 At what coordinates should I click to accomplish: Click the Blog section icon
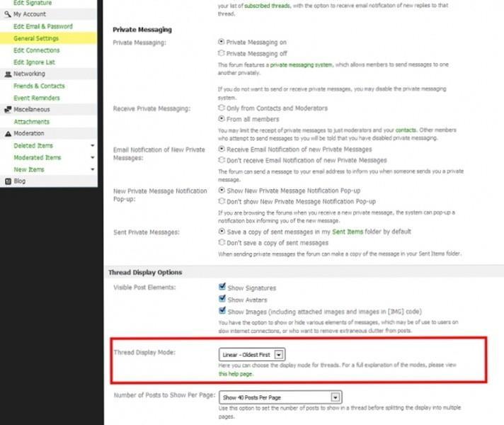(x=8, y=181)
